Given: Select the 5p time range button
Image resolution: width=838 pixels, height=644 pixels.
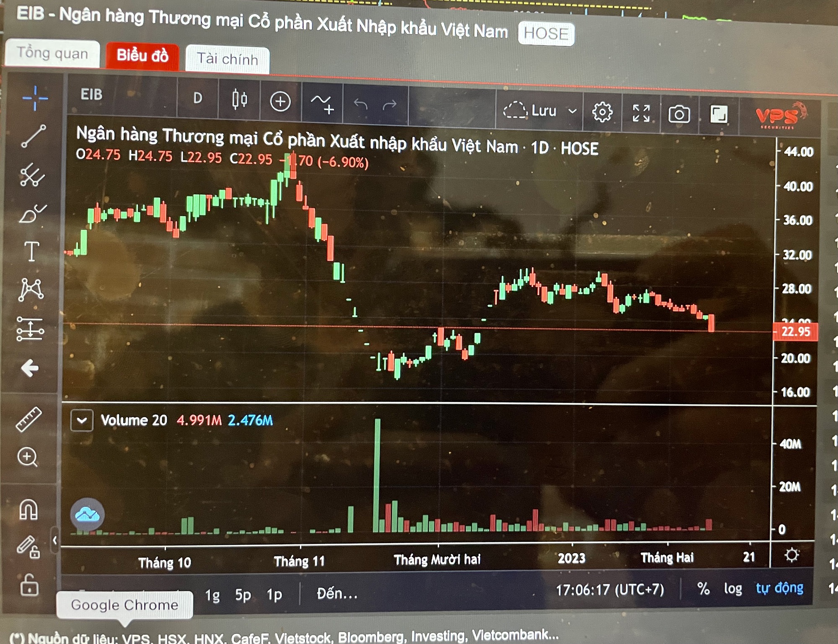Looking at the screenshot, I should point(243,595).
